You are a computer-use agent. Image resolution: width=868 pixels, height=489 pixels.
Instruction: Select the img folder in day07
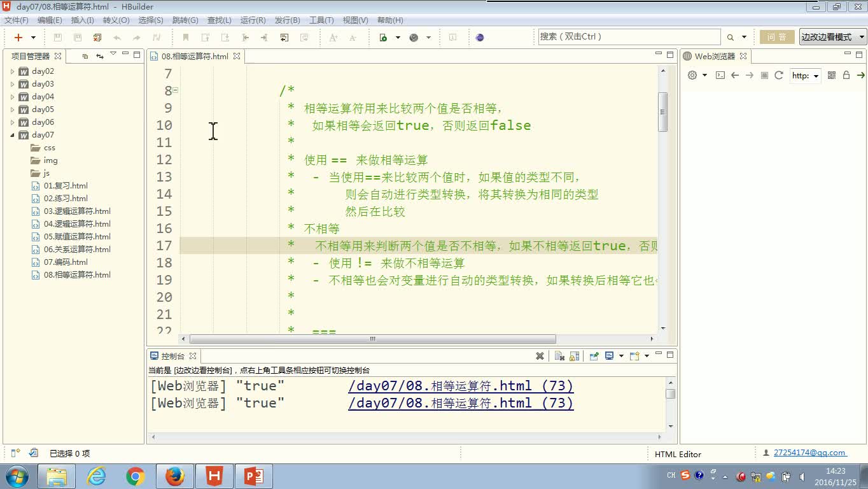(44, 160)
